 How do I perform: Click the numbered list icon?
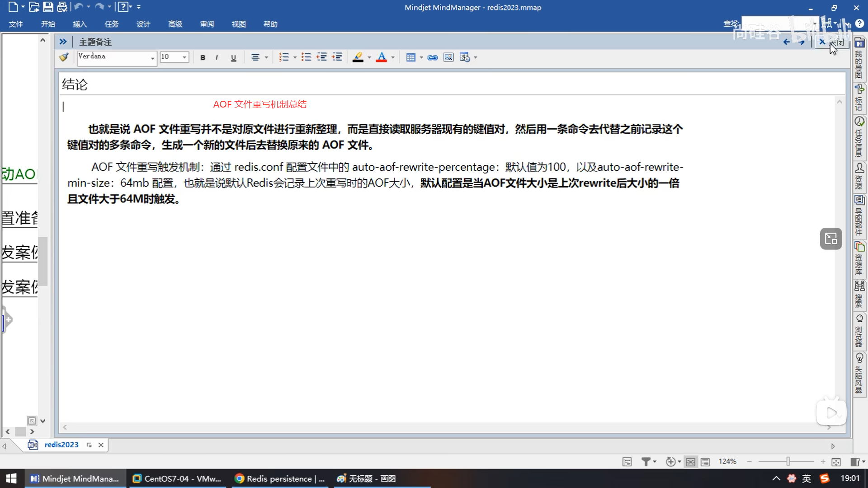tap(284, 57)
